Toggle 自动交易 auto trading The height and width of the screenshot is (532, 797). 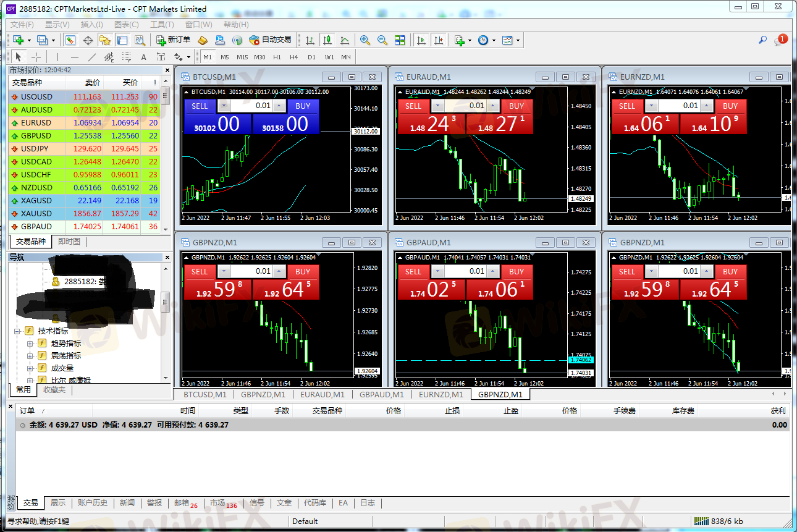pos(270,40)
